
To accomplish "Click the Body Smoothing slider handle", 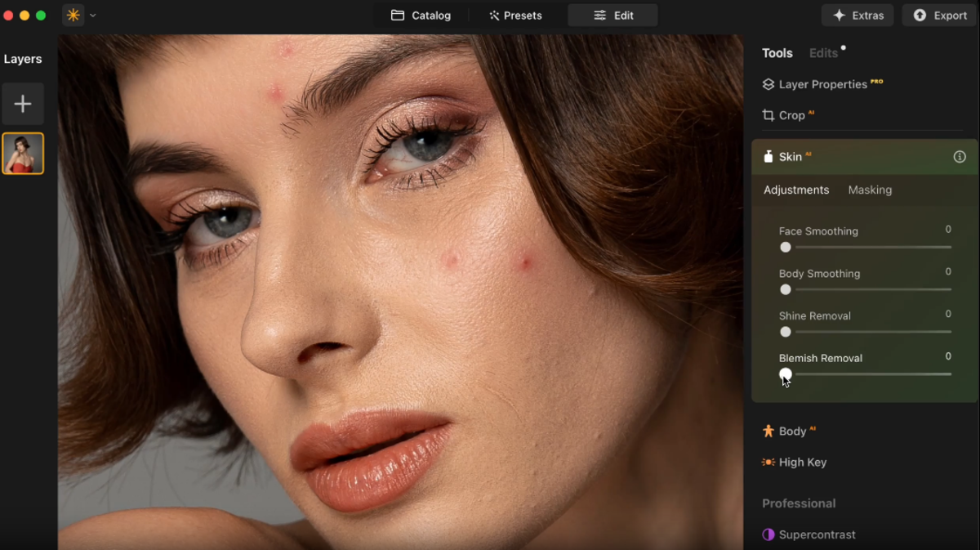I will point(786,289).
